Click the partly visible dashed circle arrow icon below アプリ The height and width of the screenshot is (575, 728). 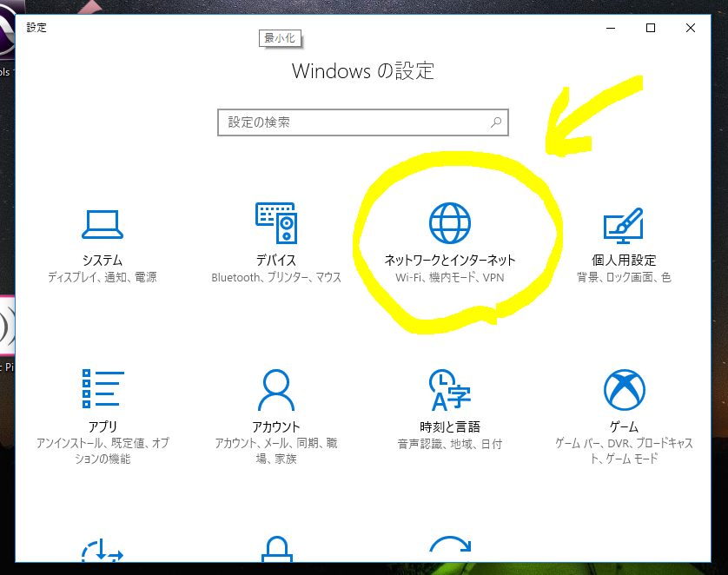tap(103, 551)
